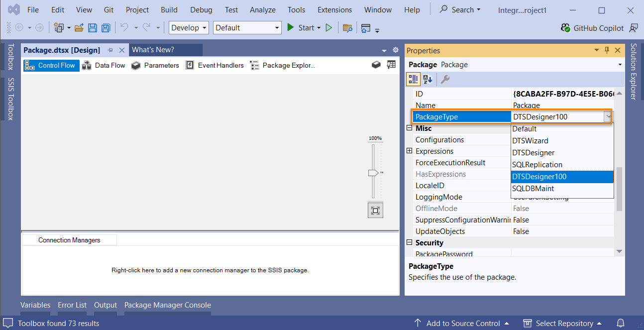Click the Save All toolbar icon
The image size is (644, 330).
[x=106, y=28]
